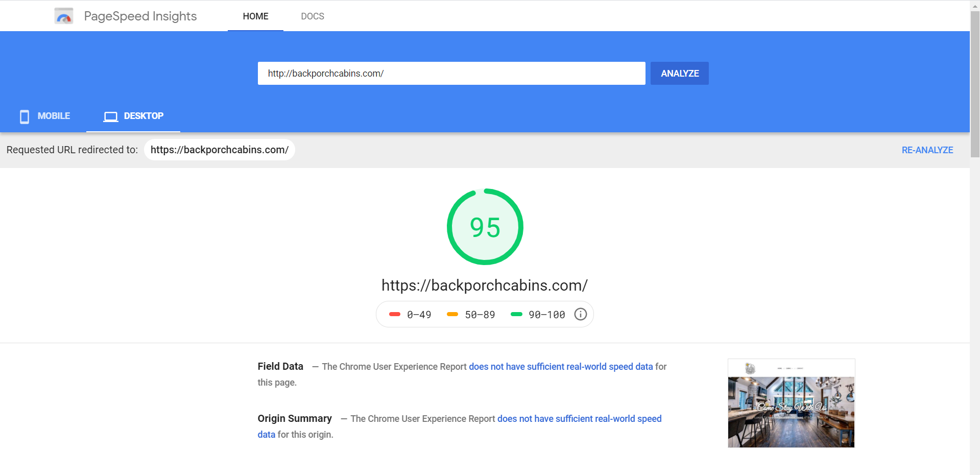Switch to the MOBILE results tab
Image resolution: width=980 pixels, height=475 pixels.
click(44, 116)
